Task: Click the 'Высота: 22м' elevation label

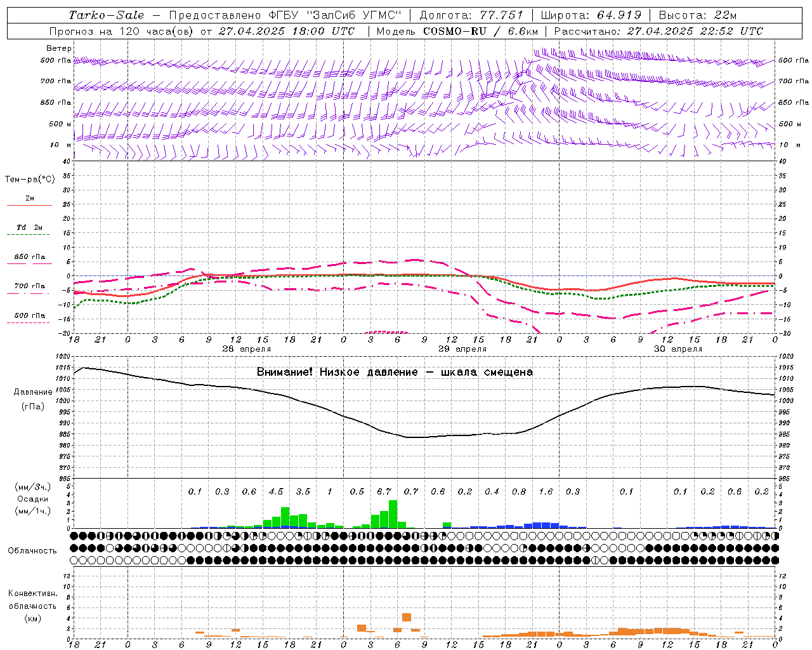Action: click(698, 15)
